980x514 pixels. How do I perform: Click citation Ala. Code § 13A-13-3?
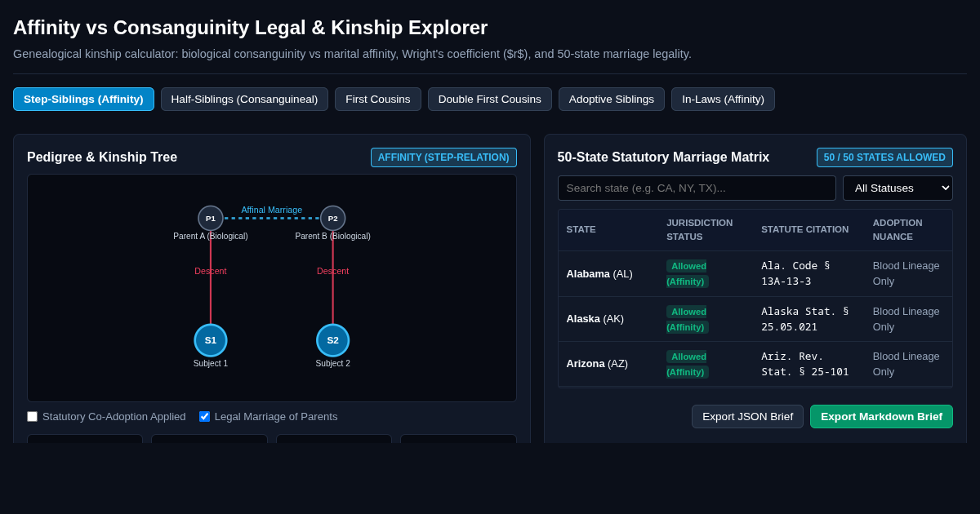(796, 273)
